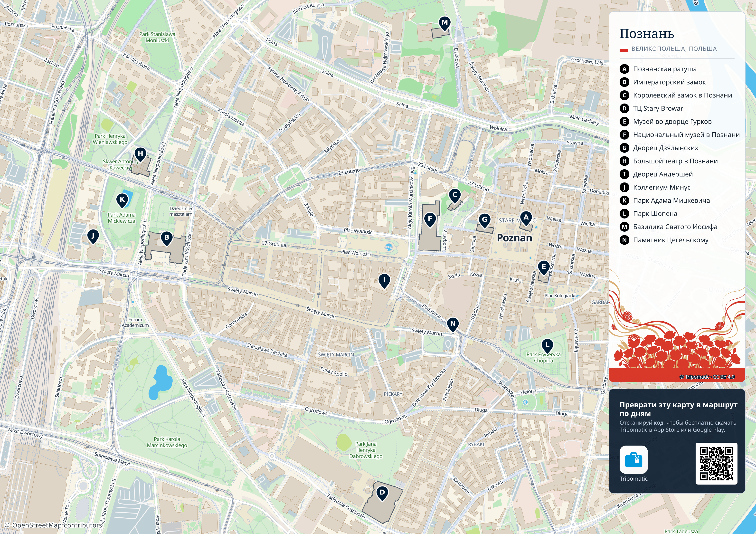Click the fountain icon near Zielona street
This screenshot has width=756, height=534.
[x=525, y=402]
